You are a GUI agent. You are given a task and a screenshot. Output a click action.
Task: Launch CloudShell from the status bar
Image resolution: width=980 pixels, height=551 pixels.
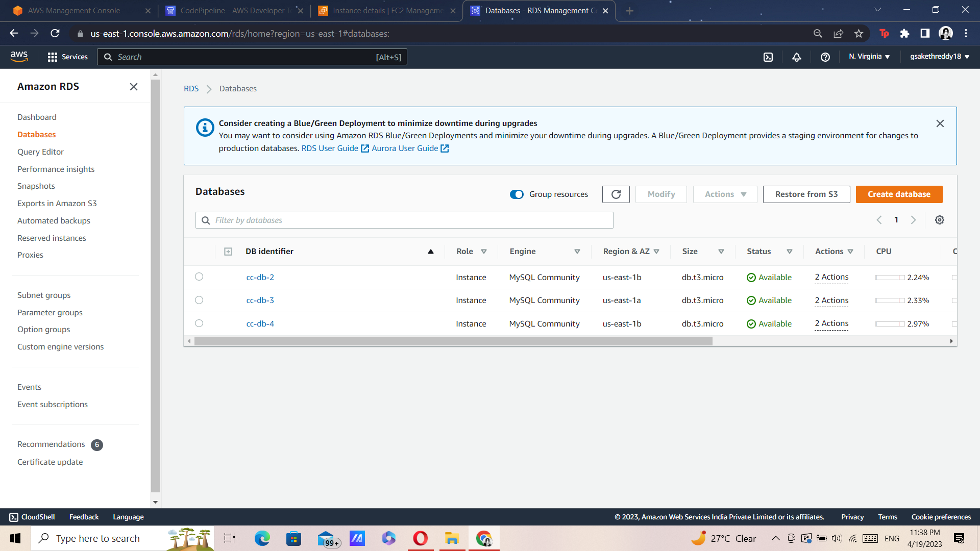click(x=32, y=517)
